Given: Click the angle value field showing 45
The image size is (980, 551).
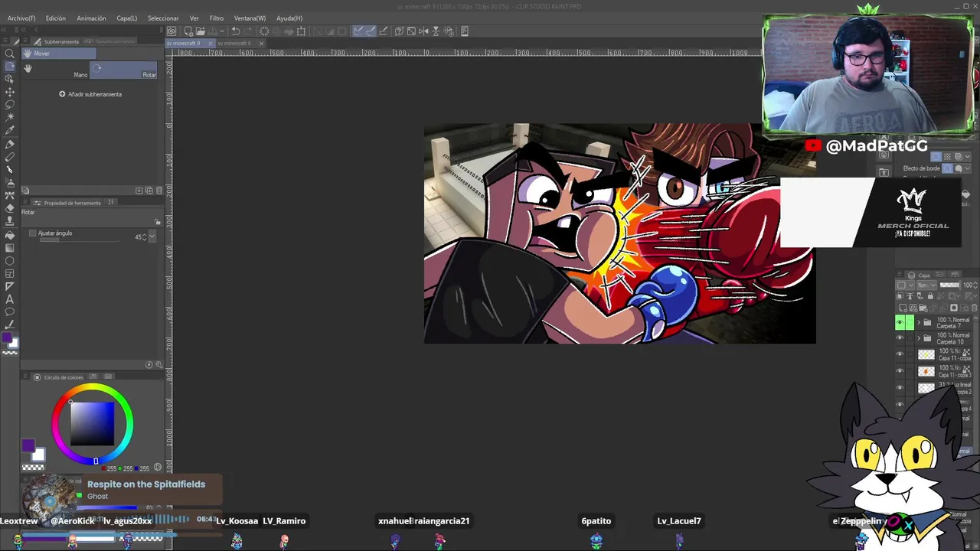Looking at the screenshot, I should [139, 237].
